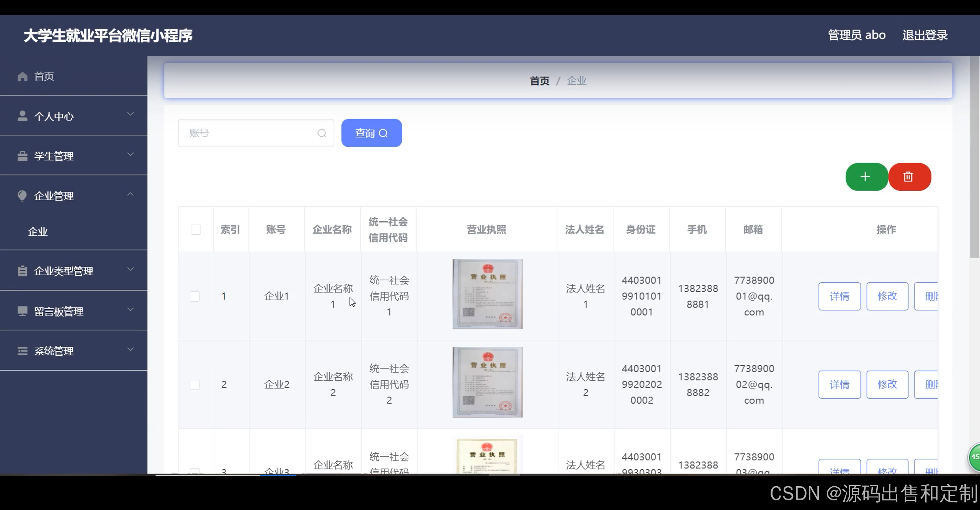Toggle the select-all checkbox in table header
The image size is (980, 510).
click(x=196, y=229)
